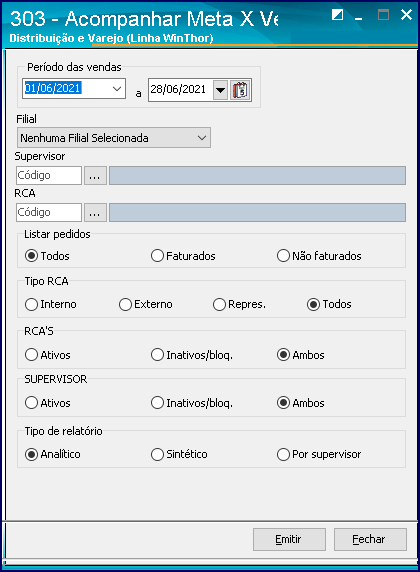Select Faturados radio option

click(x=183, y=256)
